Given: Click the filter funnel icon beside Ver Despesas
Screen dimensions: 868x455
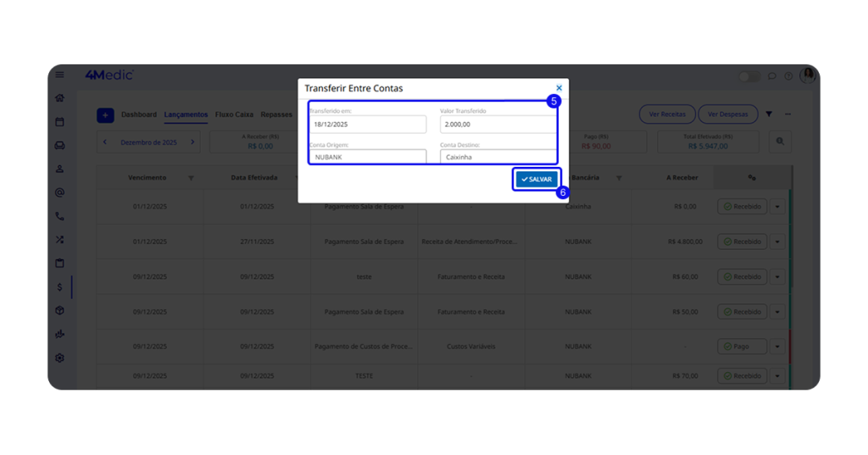Looking at the screenshot, I should (769, 114).
